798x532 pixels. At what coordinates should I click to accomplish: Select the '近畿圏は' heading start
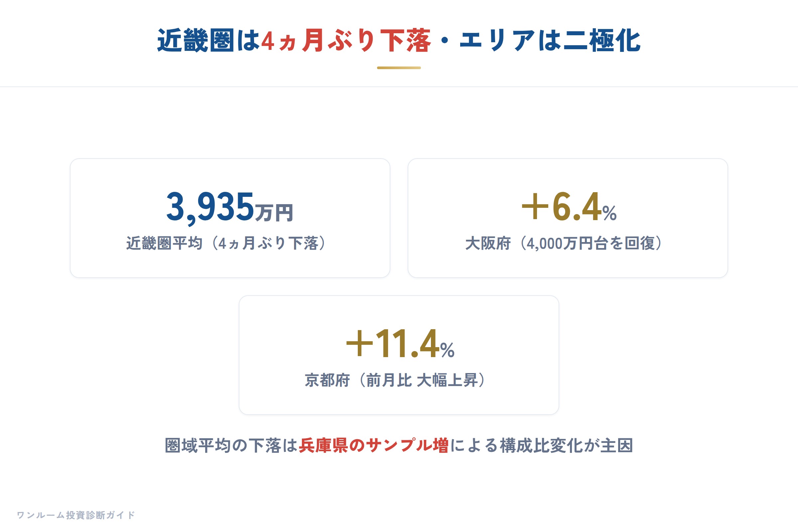pyautogui.click(x=209, y=40)
